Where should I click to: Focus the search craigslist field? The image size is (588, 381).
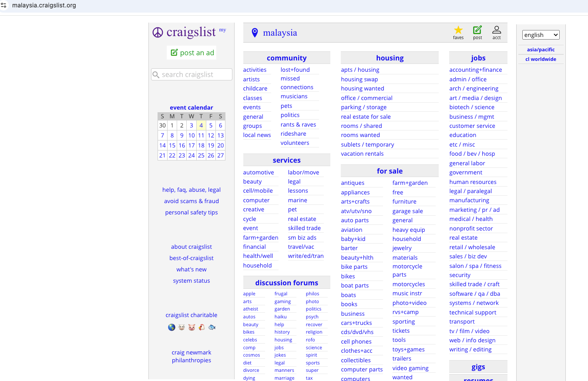(192, 75)
